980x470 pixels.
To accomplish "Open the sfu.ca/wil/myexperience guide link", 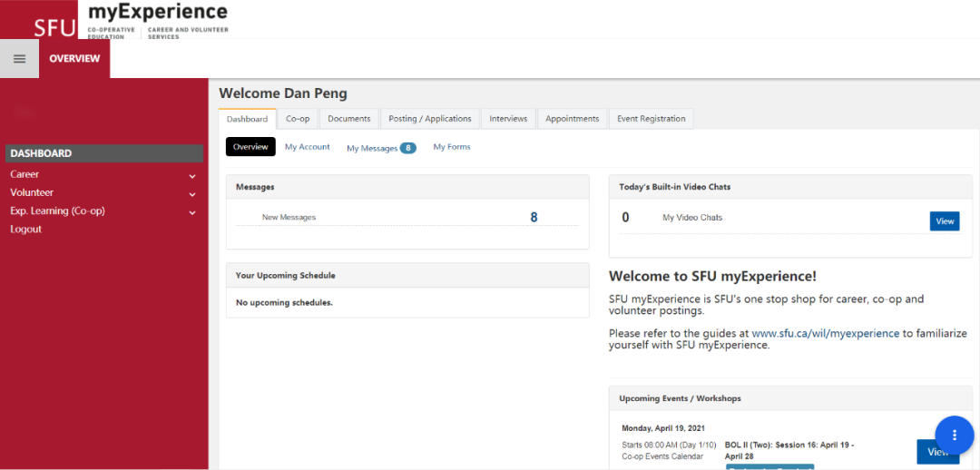I will [825, 333].
